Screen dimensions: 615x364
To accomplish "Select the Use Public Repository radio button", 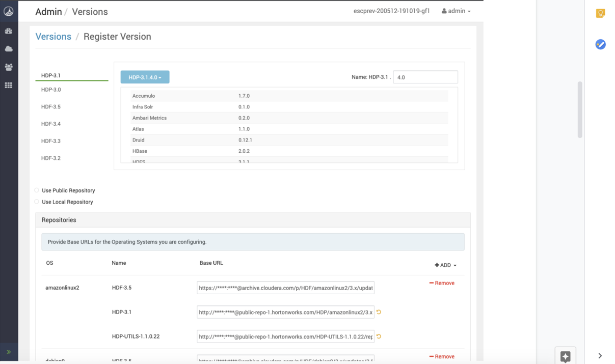I will pyautogui.click(x=37, y=190).
